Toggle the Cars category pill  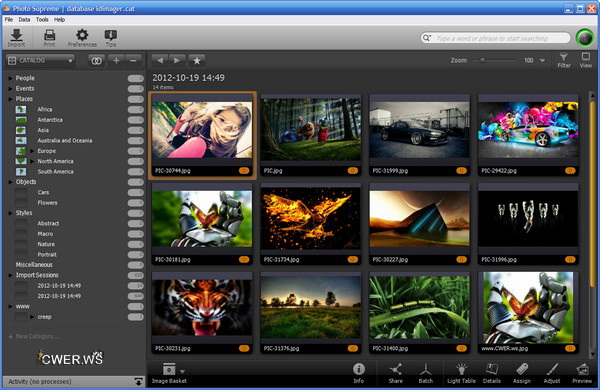pyautogui.click(x=135, y=193)
